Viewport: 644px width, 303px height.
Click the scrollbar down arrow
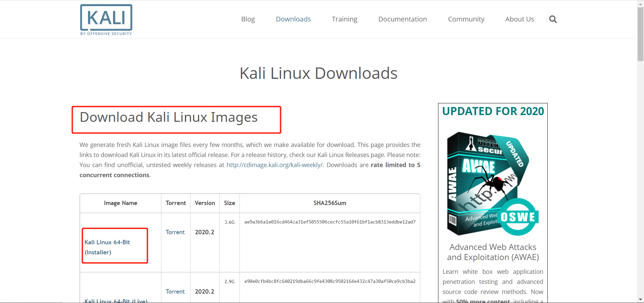coord(640,299)
